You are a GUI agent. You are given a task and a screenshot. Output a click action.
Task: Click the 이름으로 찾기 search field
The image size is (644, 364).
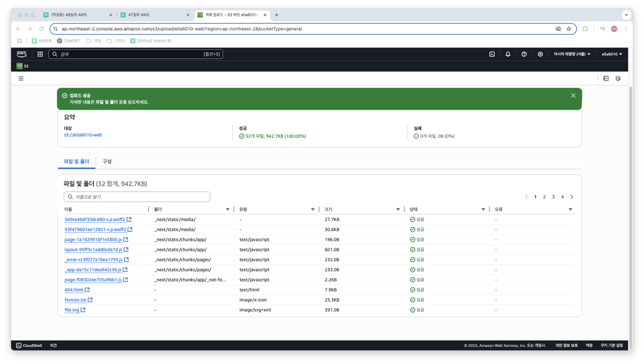point(137,197)
